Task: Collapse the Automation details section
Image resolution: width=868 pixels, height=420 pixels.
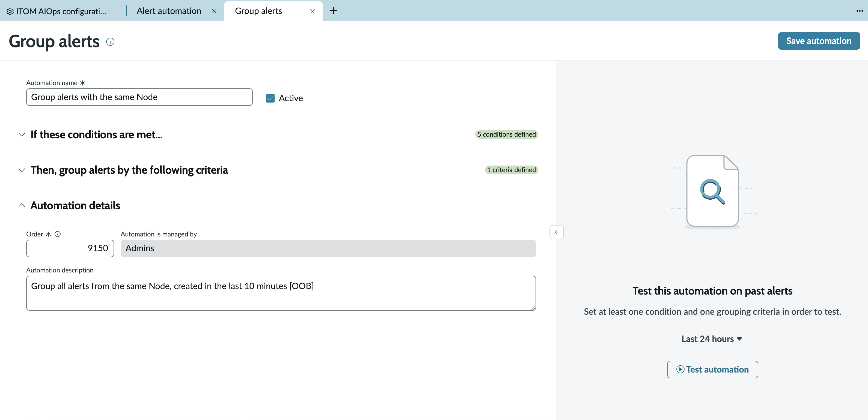Action: (22, 205)
